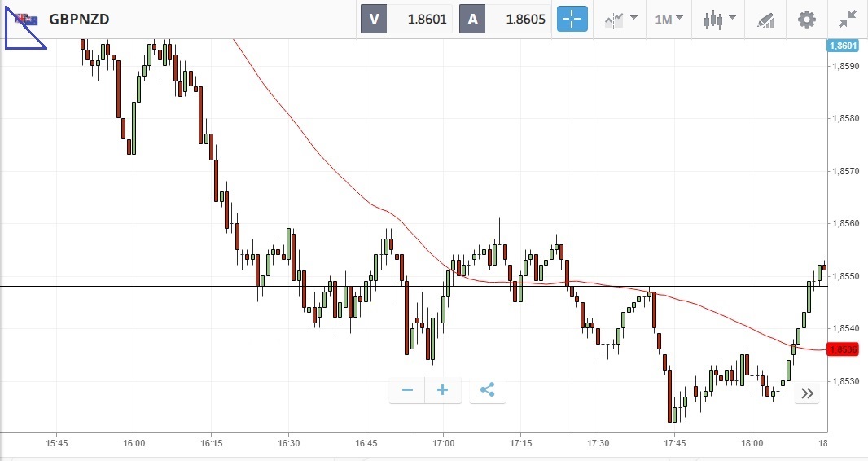Click the blue 1.8601 current price label

pyautogui.click(x=842, y=46)
